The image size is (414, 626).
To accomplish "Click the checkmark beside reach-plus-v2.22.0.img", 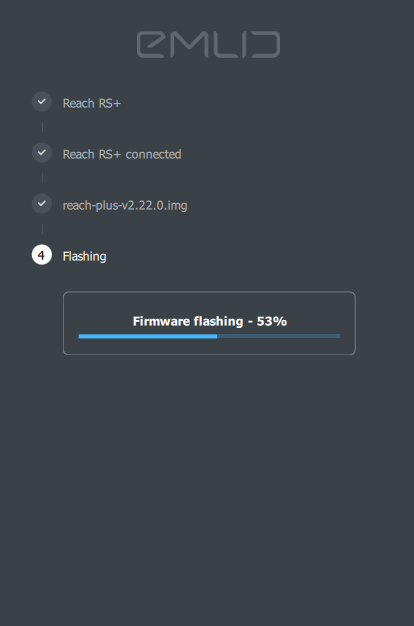I will pyautogui.click(x=42, y=204).
